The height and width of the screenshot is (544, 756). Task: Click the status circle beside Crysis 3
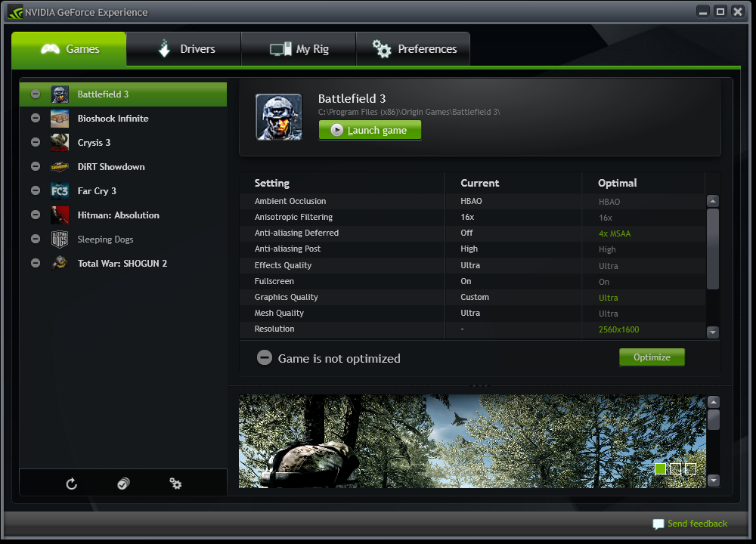[36, 143]
